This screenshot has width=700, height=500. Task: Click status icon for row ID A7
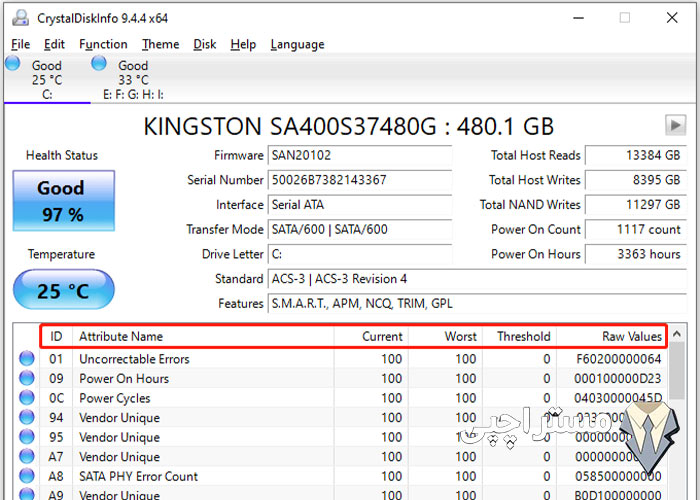[27, 456]
